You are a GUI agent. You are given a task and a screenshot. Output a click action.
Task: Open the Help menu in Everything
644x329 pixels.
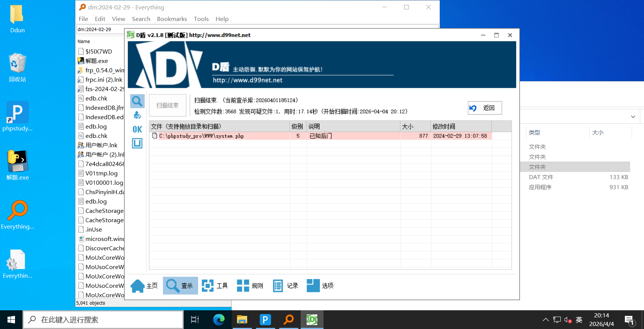click(222, 19)
